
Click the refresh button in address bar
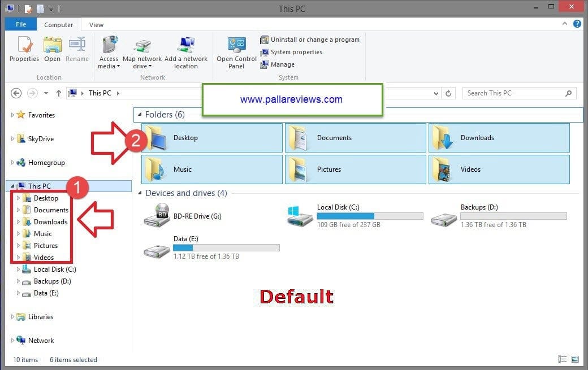tap(448, 93)
